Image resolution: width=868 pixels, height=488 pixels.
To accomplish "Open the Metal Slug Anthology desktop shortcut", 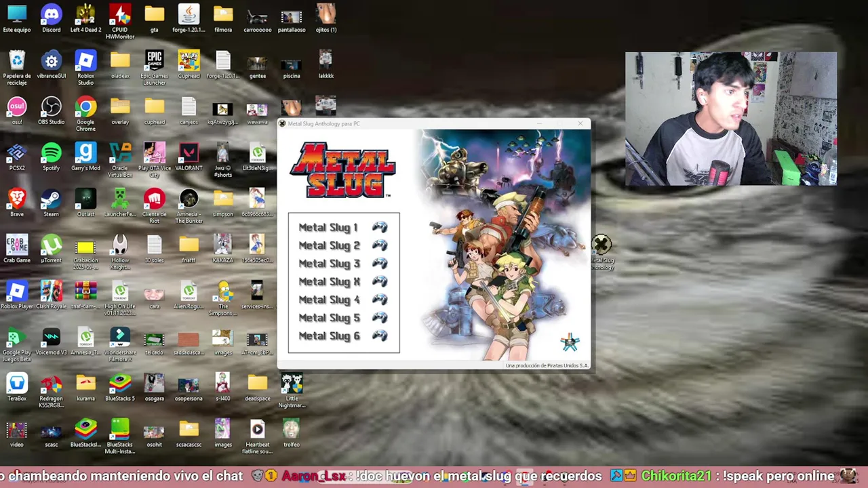I will [x=601, y=252].
